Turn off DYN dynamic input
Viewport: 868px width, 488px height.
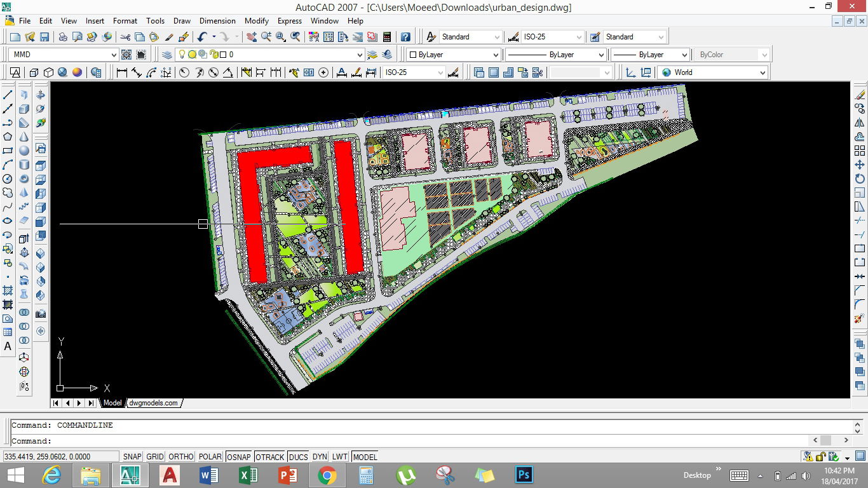(320, 456)
